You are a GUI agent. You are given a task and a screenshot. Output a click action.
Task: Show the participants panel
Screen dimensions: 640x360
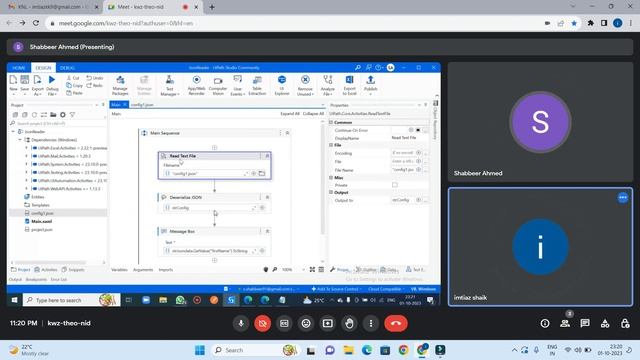(565, 323)
